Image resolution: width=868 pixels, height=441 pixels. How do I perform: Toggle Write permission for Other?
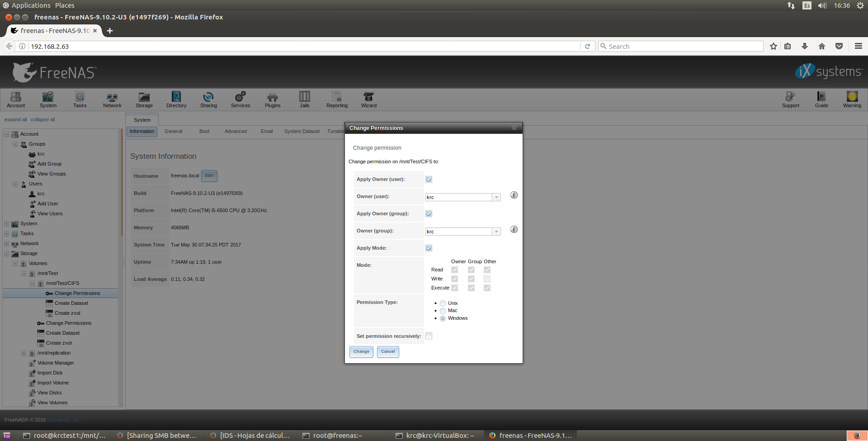pyautogui.click(x=487, y=279)
